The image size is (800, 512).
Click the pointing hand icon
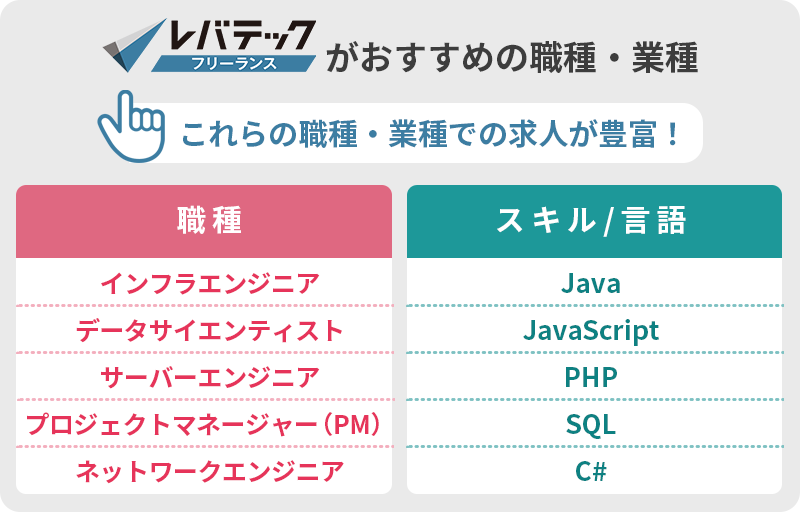point(132,126)
